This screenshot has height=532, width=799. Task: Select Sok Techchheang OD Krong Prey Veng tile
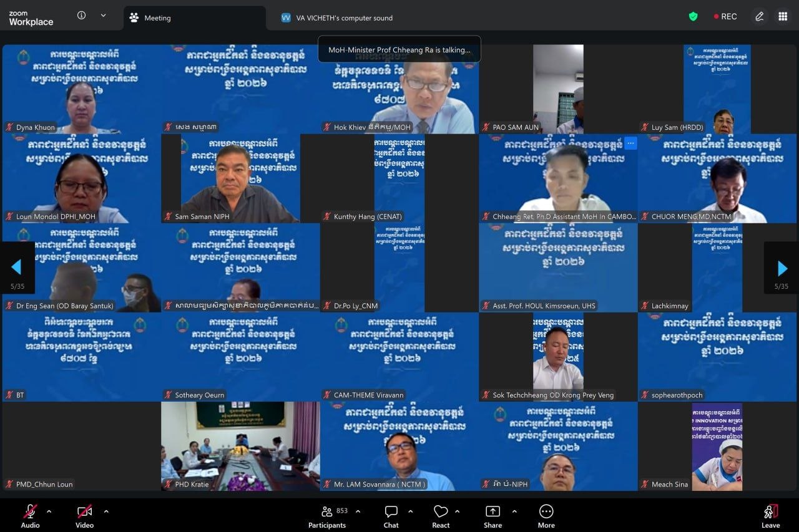pos(558,357)
